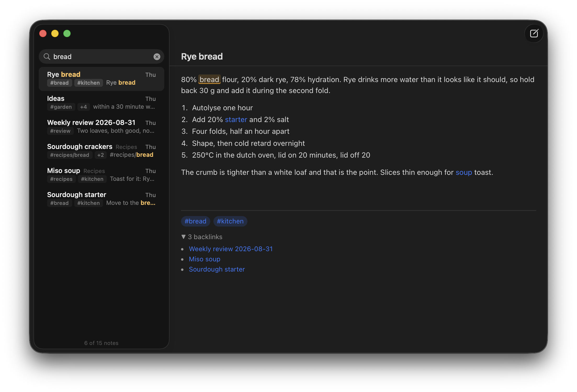Open the Weekly review 2026-08-31 backlink
This screenshot has width=577, height=392.
click(231, 249)
